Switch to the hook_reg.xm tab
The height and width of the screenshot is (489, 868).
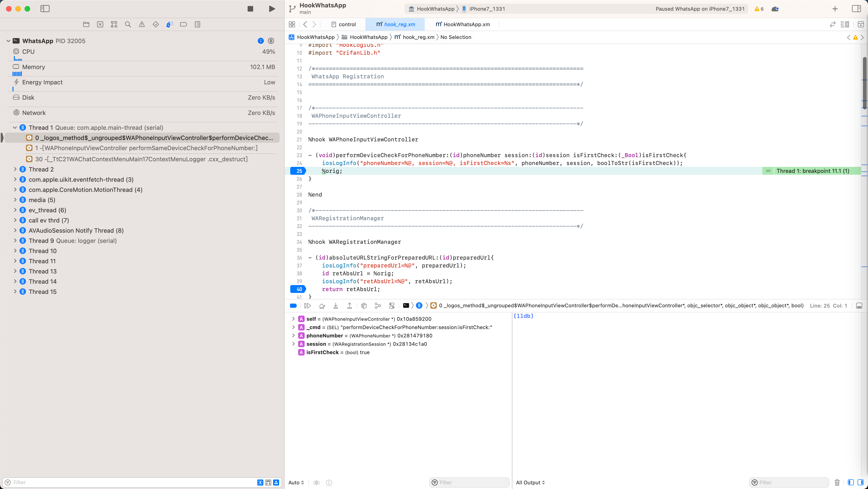[x=395, y=24]
